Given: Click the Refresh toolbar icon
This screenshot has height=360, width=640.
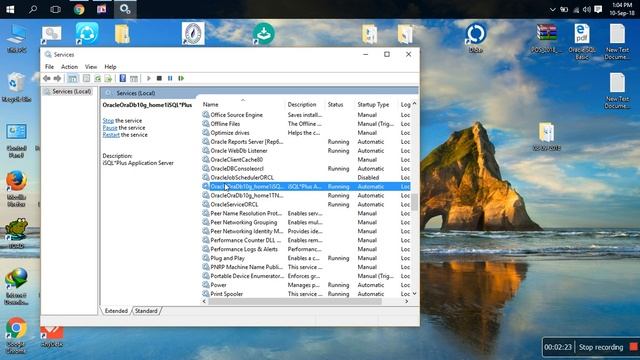Looking at the screenshot, I should tap(98, 78).
